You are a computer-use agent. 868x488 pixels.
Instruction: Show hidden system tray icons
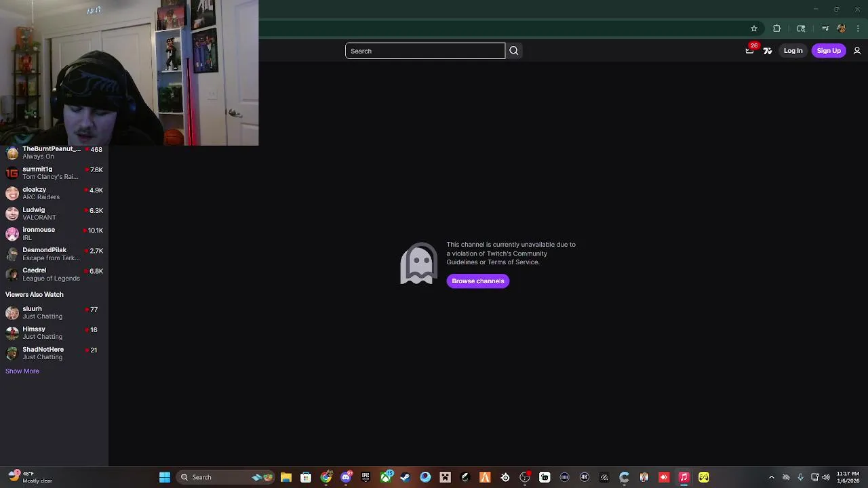click(771, 477)
